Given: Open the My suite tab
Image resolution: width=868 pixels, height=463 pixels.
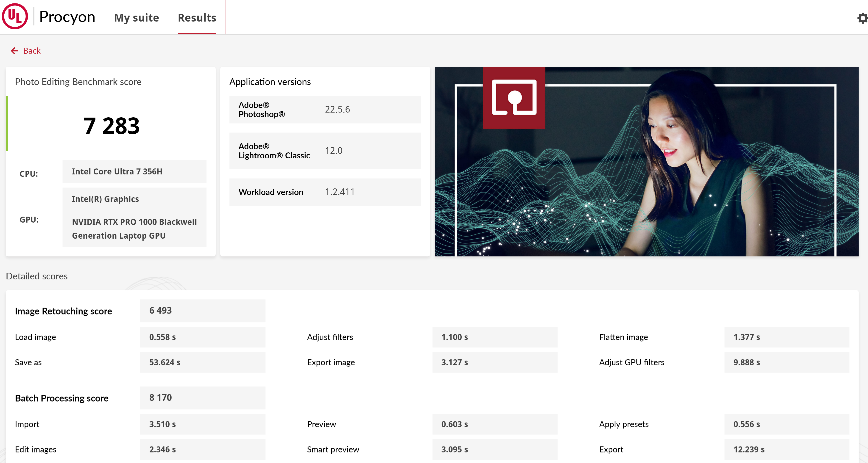Looking at the screenshot, I should pyautogui.click(x=137, y=17).
